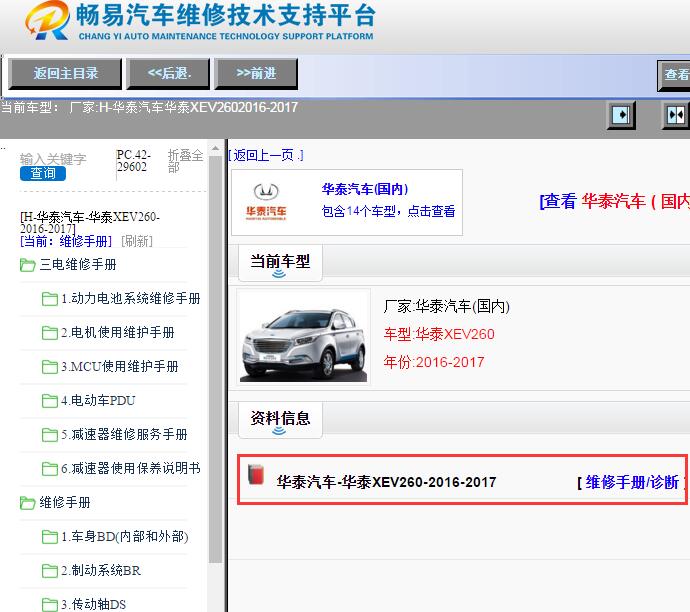The image size is (690, 612).
Task: Click the 查看 华泰汽车 link on the right
Action: tap(614, 202)
